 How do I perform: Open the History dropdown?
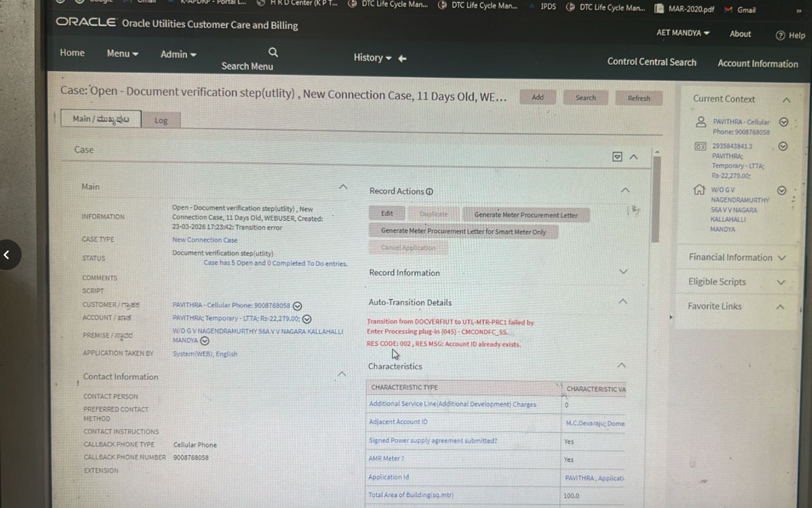coord(372,58)
